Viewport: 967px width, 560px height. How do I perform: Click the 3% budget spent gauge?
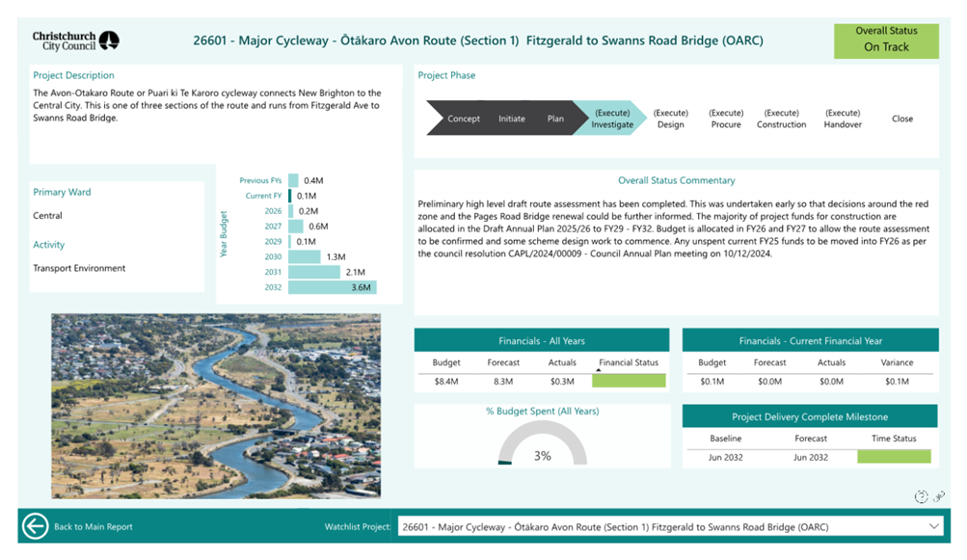[542, 443]
